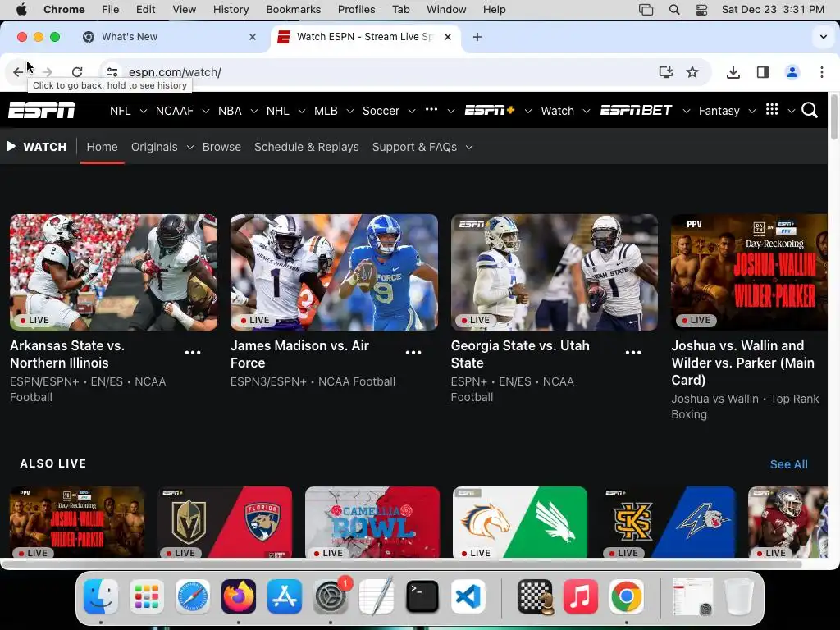Go to the Browse tab

[x=221, y=147]
